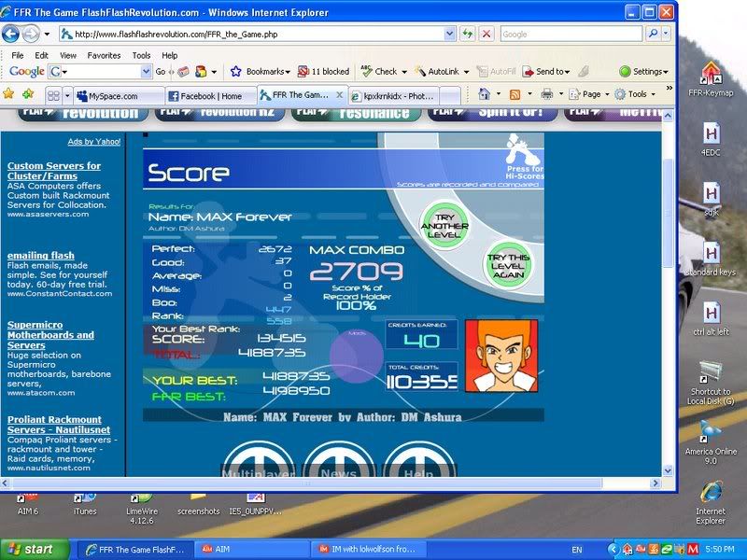Expand the search provider dropdown arrow
Image resolution: width=747 pixels, height=560 pixels.
pyautogui.click(x=666, y=34)
